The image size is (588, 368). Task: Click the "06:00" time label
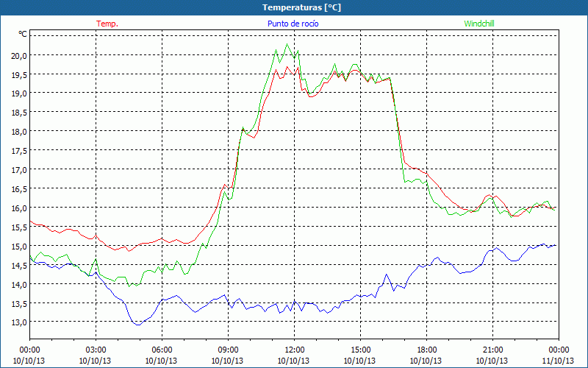coord(162,350)
